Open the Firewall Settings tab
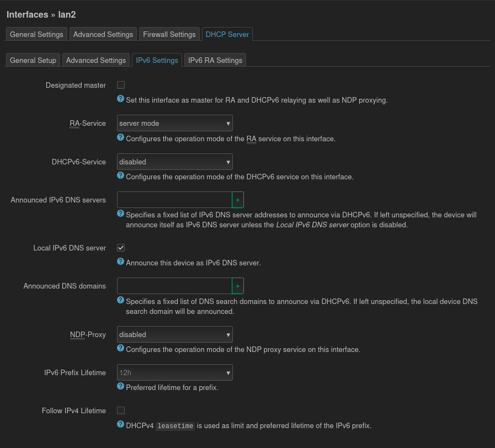Viewport: 495px width, 448px height. point(169,34)
